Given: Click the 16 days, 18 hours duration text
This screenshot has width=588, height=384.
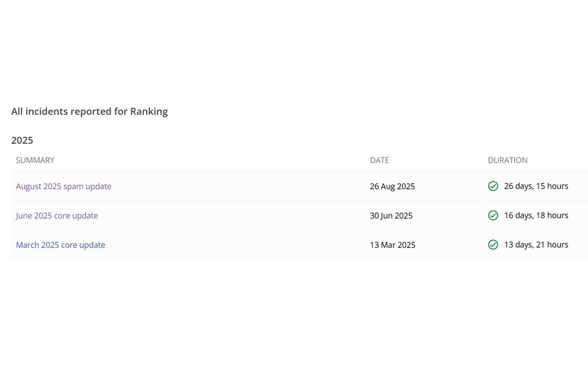Looking at the screenshot, I should (536, 215).
